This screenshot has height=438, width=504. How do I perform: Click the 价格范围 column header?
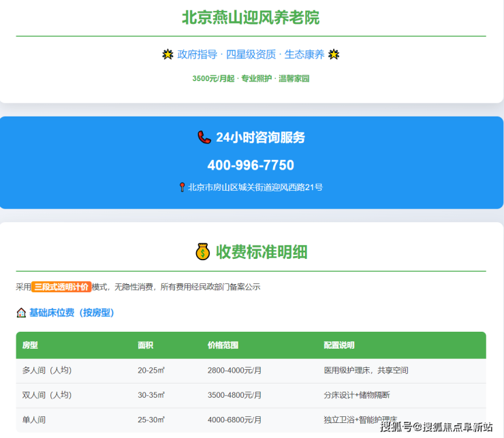pyautogui.click(x=223, y=345)
